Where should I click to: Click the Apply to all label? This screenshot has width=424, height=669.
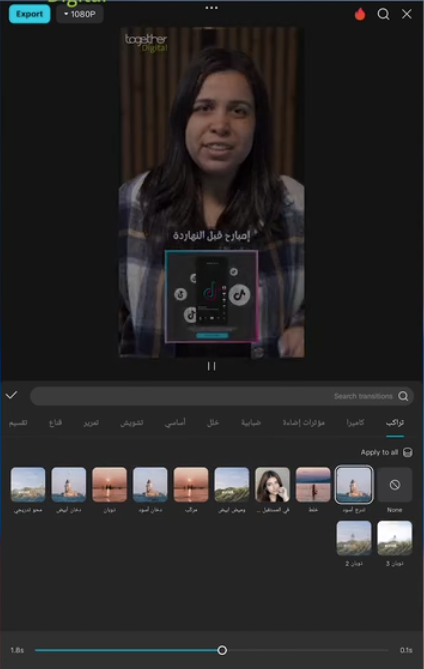coord(379,452)
